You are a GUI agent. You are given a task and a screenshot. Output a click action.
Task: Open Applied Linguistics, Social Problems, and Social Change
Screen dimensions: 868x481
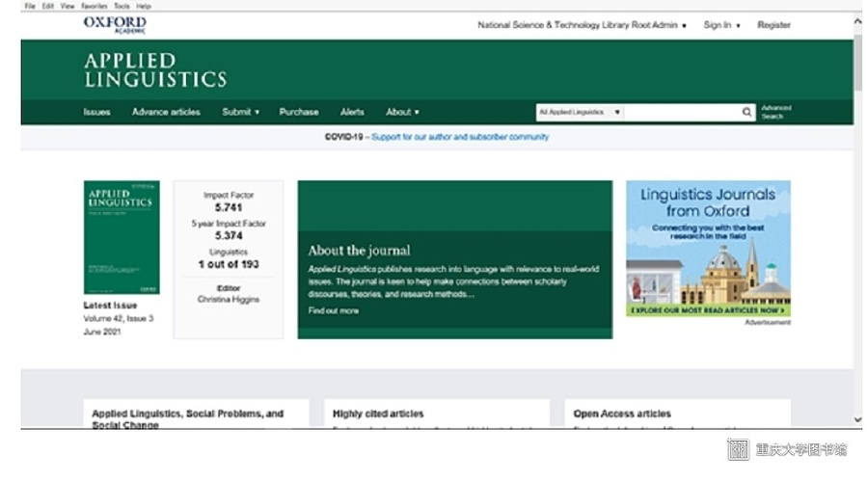[x=188, y=419]
